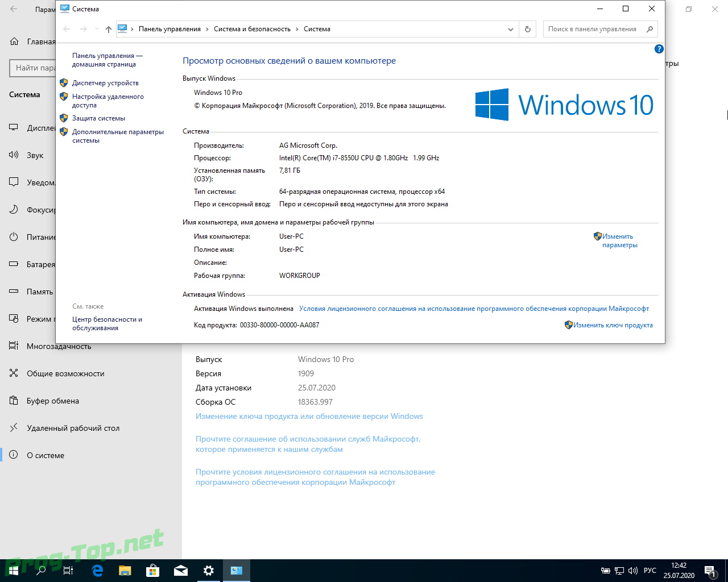
Task: Open File Explorer from taskbar
Action: [x=125, y=570]
